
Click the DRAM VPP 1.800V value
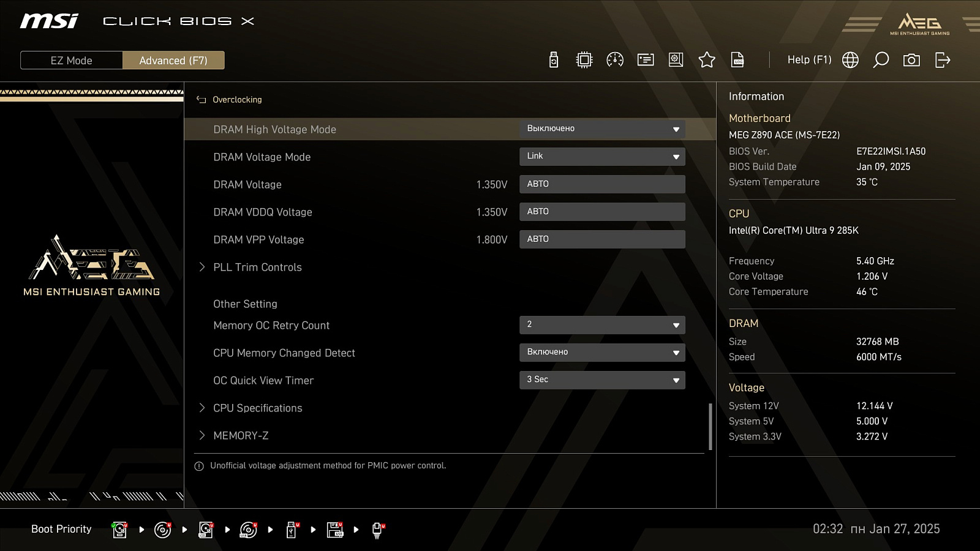point(492,240)
